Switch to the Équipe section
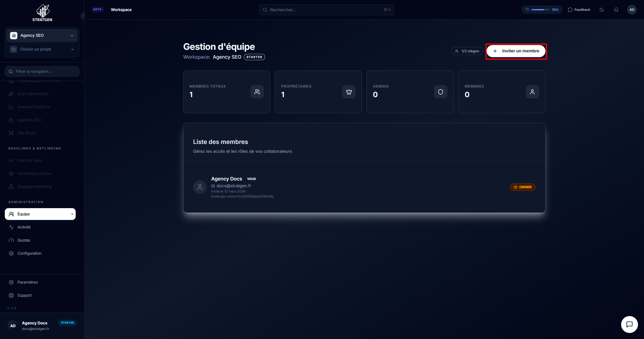This screenshot has height=339, width=644. pyautogui.click(x=24, y=214)
